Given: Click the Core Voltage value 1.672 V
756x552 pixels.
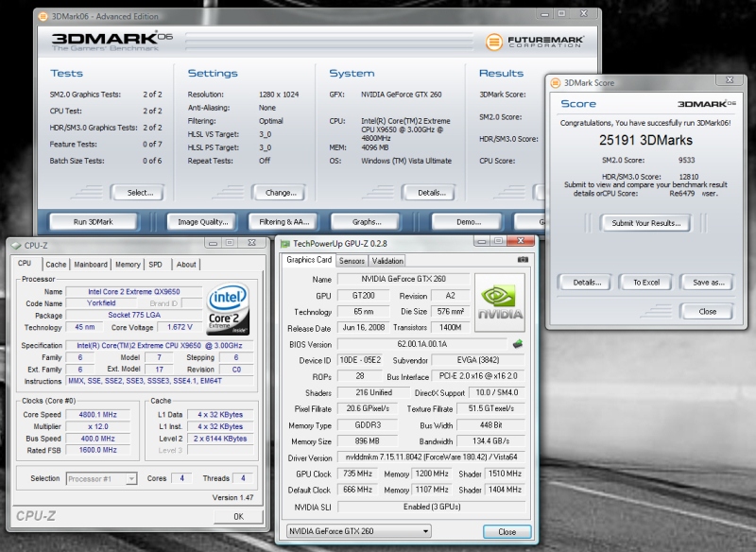Looking at the screenshot, I should (180, 327).
